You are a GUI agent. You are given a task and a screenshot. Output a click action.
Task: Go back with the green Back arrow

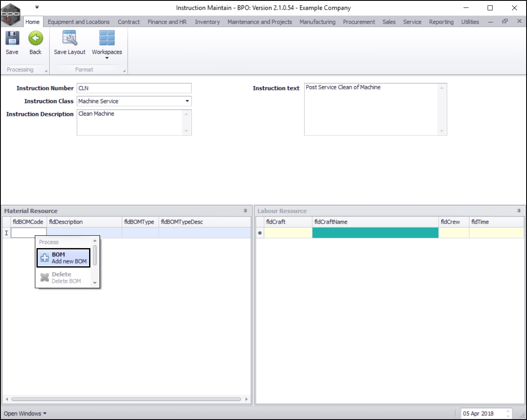36,38
